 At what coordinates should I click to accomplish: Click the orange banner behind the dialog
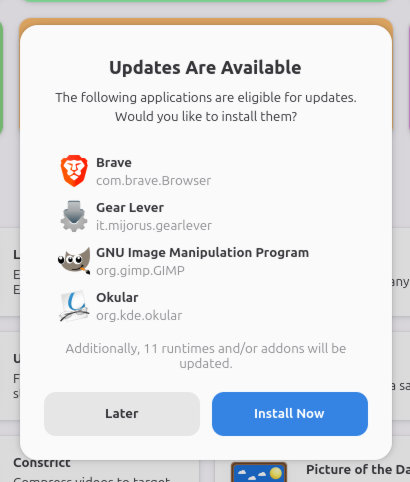(x=205, y=21)
